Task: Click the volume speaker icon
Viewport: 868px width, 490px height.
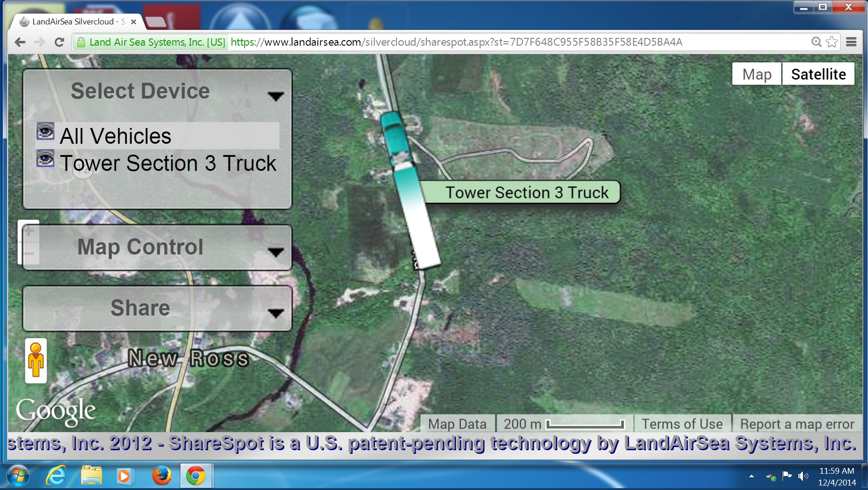Action: (x=803, y=476)
